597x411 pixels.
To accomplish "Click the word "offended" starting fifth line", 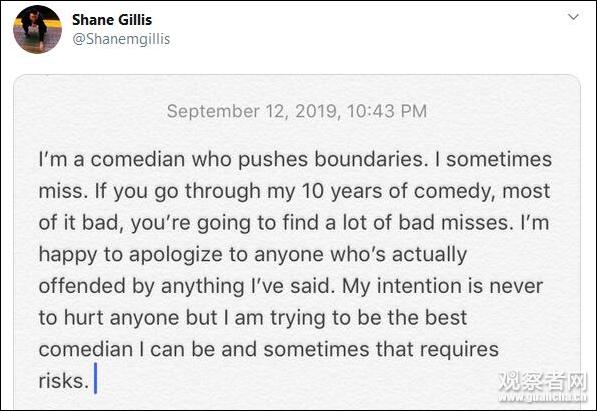I will click(82, 286).
